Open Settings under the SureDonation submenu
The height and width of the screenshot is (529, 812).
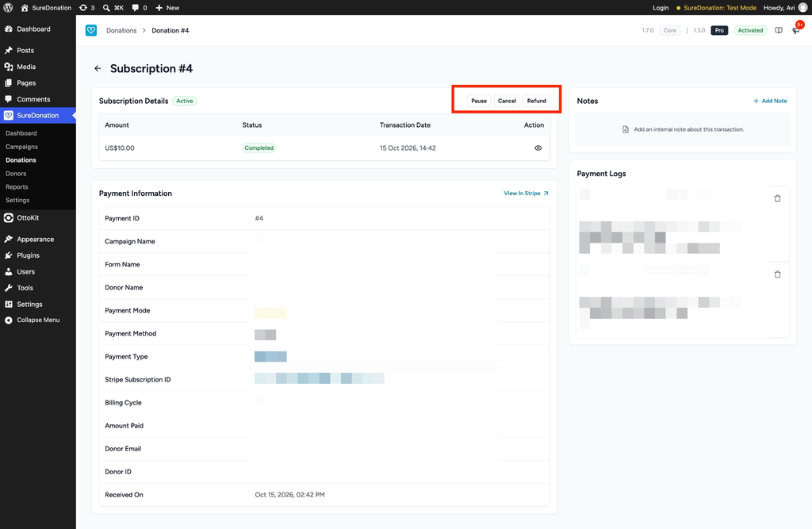point(17,201)
